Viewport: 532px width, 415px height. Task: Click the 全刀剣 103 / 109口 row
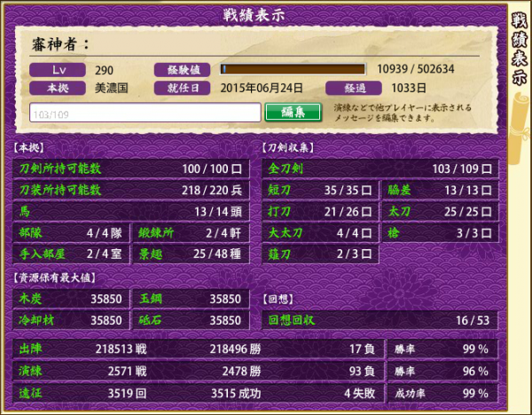coord(380,169)
